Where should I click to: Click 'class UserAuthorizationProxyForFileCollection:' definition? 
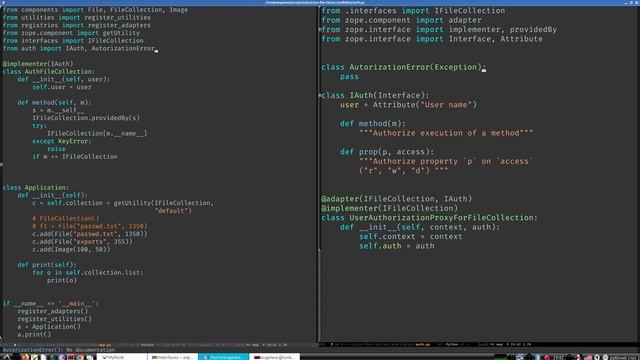pos(429,218)
